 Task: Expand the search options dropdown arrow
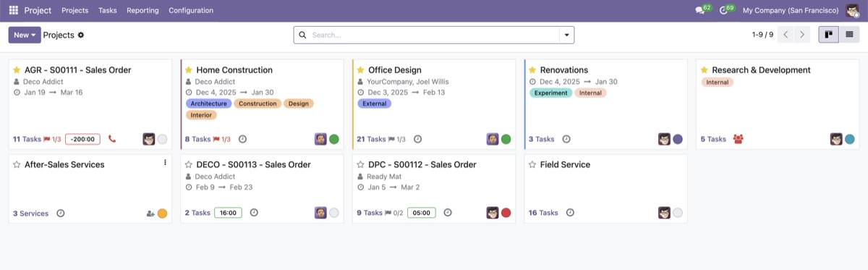tap(566, 35)
